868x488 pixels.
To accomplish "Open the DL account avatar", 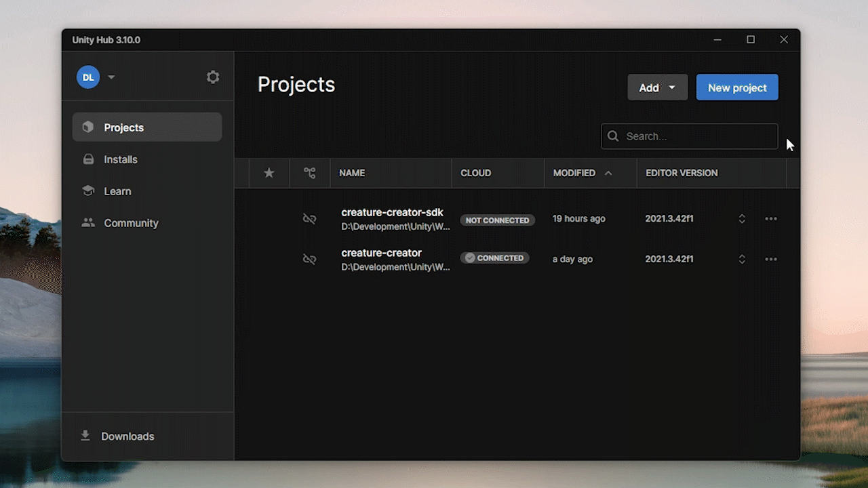I will [88, 77].
